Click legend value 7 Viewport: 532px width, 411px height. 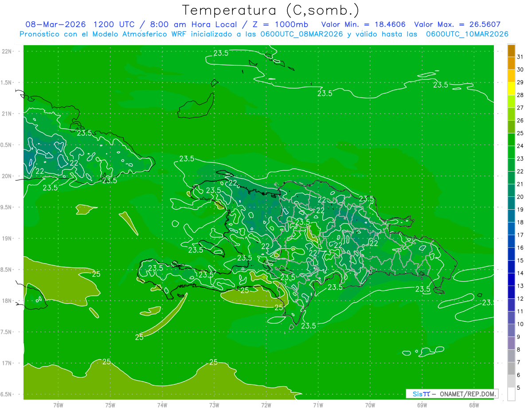click(x=519, y=362)
